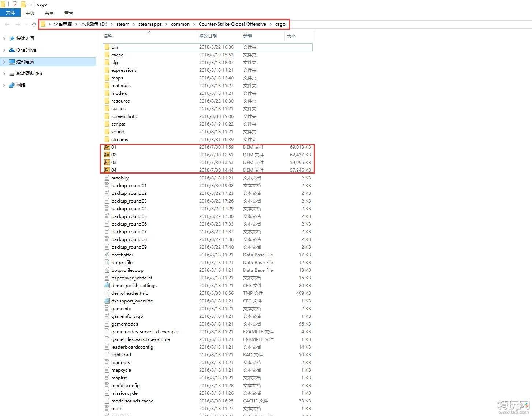Viewport: 532px width, 416px height.
Task: Select the lights.rad file icon
Action: [x=107, y=354]
